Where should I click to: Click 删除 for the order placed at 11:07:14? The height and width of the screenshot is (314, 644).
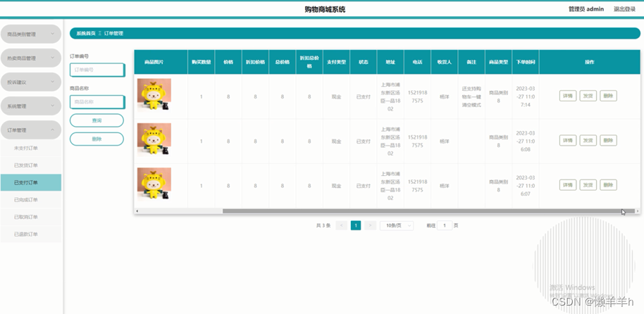[608, 96]
